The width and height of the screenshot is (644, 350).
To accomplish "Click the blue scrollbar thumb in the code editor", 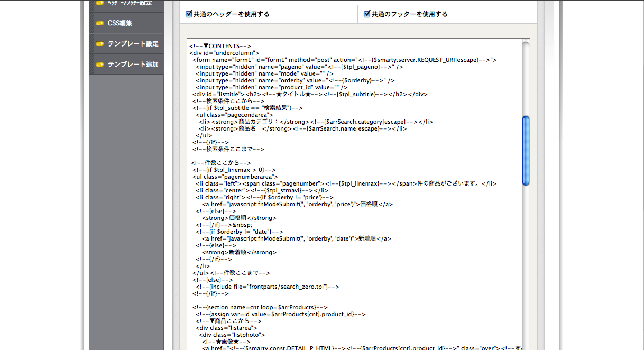I will pos(526,151).
